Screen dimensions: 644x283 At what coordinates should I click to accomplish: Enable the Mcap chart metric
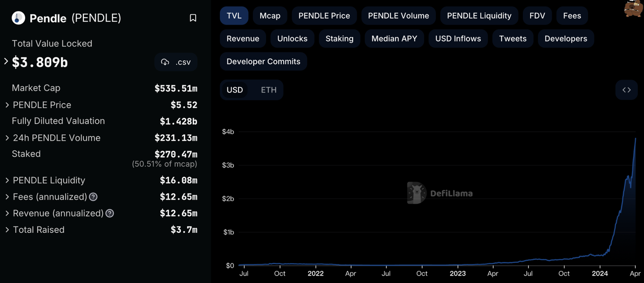pyautogui.click(x=270, y=16)
